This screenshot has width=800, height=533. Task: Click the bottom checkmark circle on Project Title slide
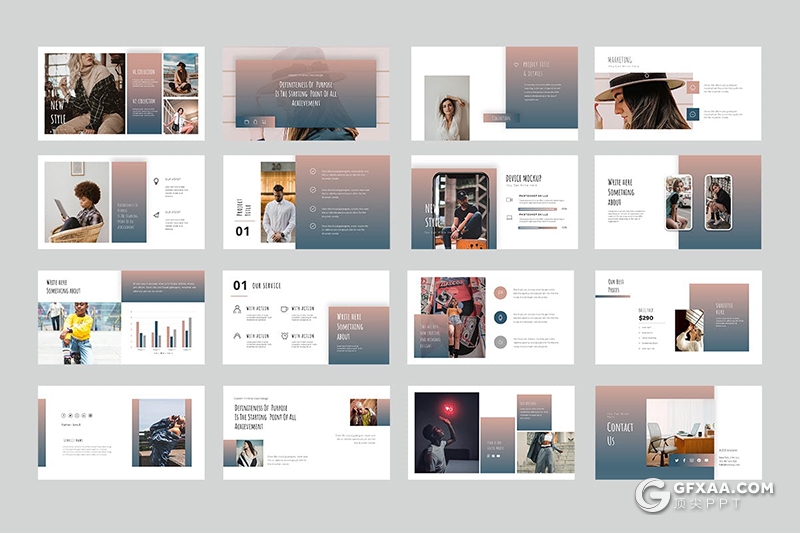[x=312, y=228]
